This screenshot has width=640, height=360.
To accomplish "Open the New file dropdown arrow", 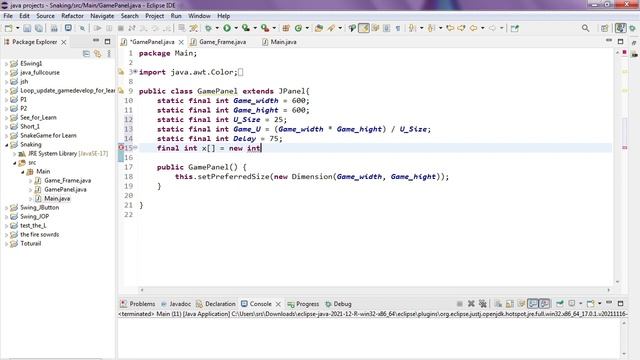I will click(x=17, y=28).
